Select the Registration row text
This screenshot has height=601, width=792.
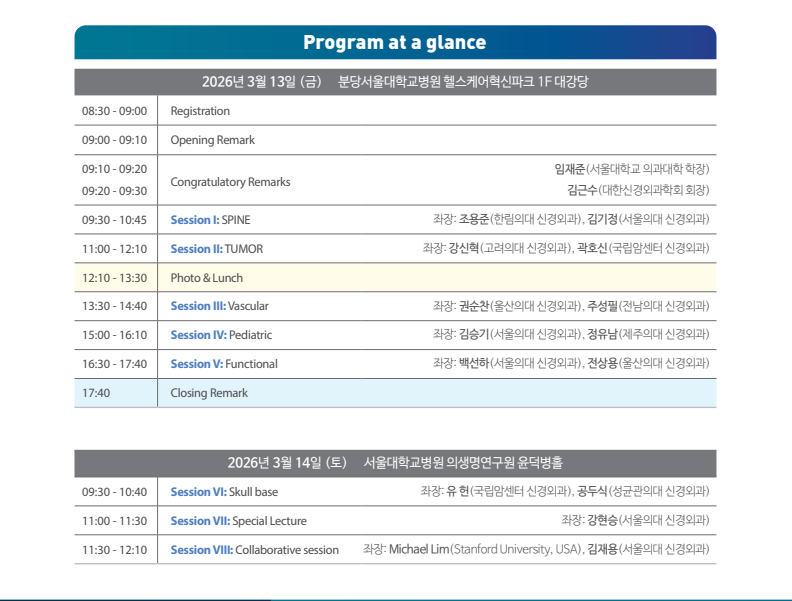coord(200,111)
